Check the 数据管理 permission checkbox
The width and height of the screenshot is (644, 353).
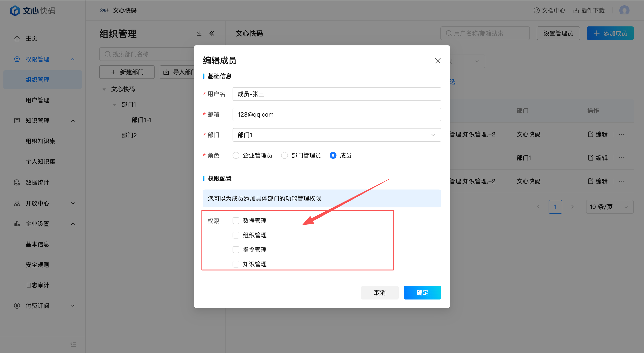click(236, 221)
